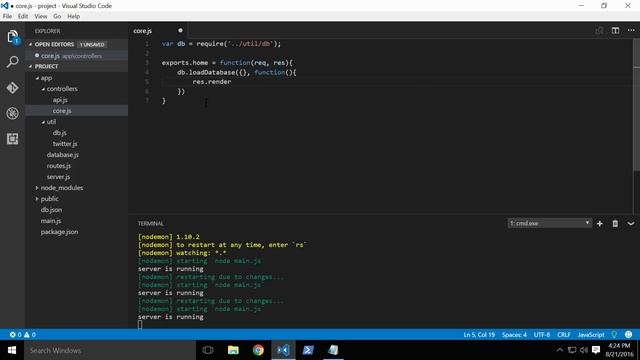Show hidden system tray icons

(x=560, y=350)
